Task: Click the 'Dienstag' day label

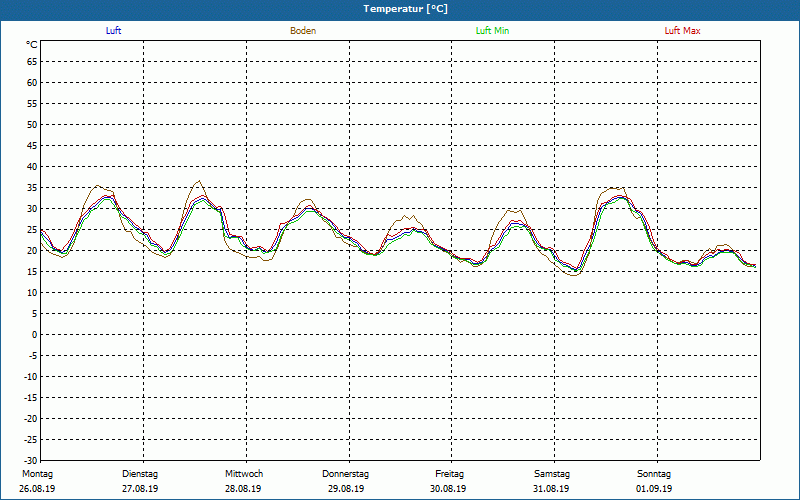Action: point(140,474)
